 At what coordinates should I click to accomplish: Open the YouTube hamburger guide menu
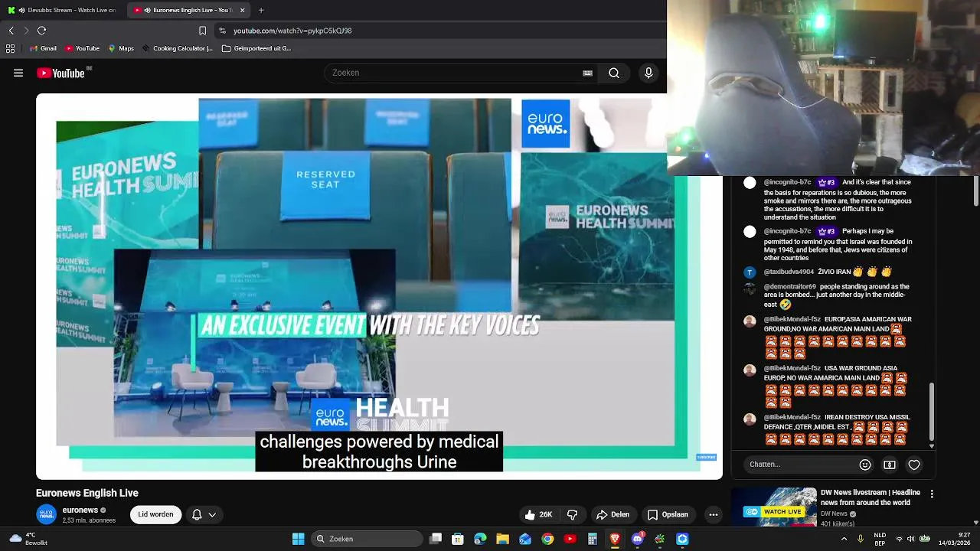[x=18, y=73]
